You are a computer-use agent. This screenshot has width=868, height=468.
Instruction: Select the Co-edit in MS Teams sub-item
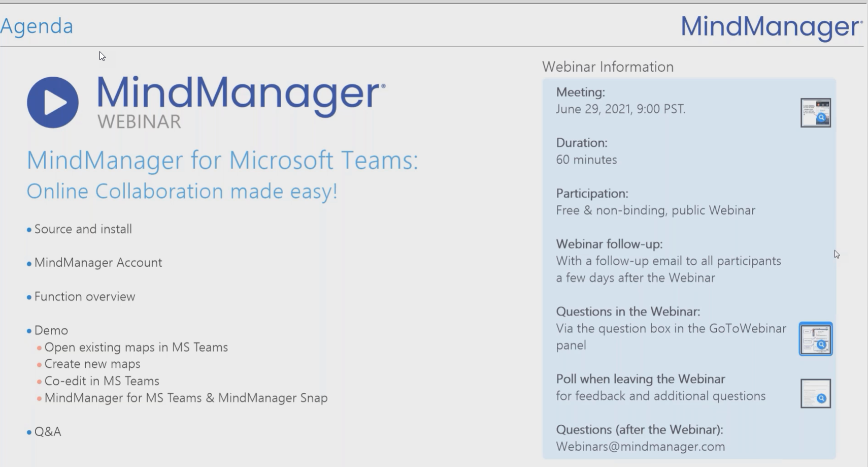pyautogui.click(x=102, y=381)
